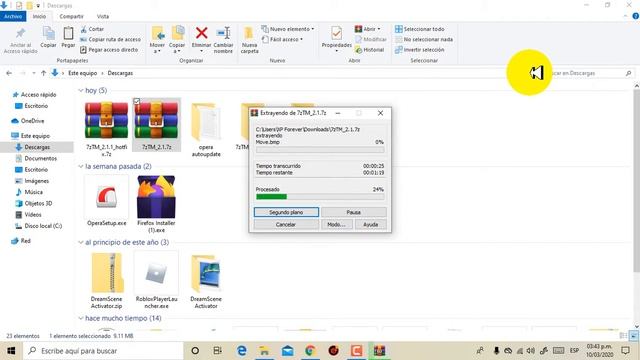Select Firefox Installer (1).exe file
640x360 pixels.
(x=156, y=204)
